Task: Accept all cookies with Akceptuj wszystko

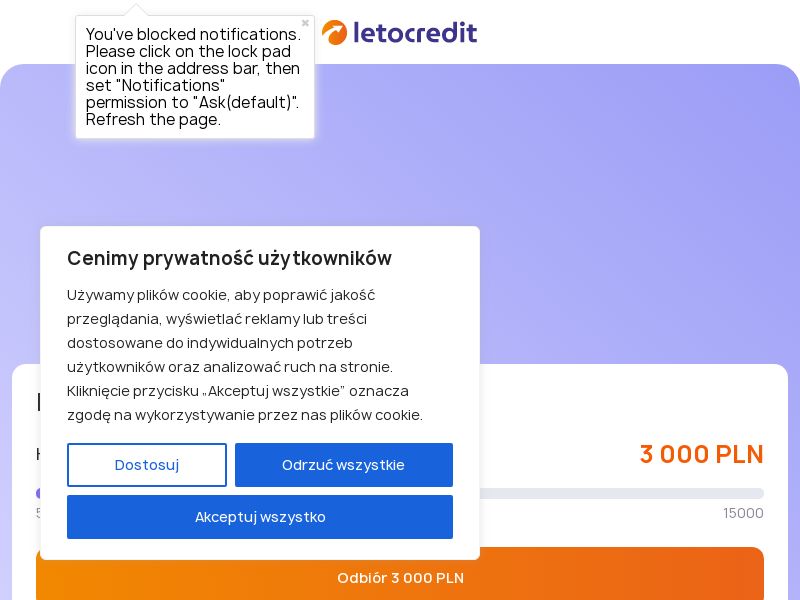Action: [x=260, y=517]
